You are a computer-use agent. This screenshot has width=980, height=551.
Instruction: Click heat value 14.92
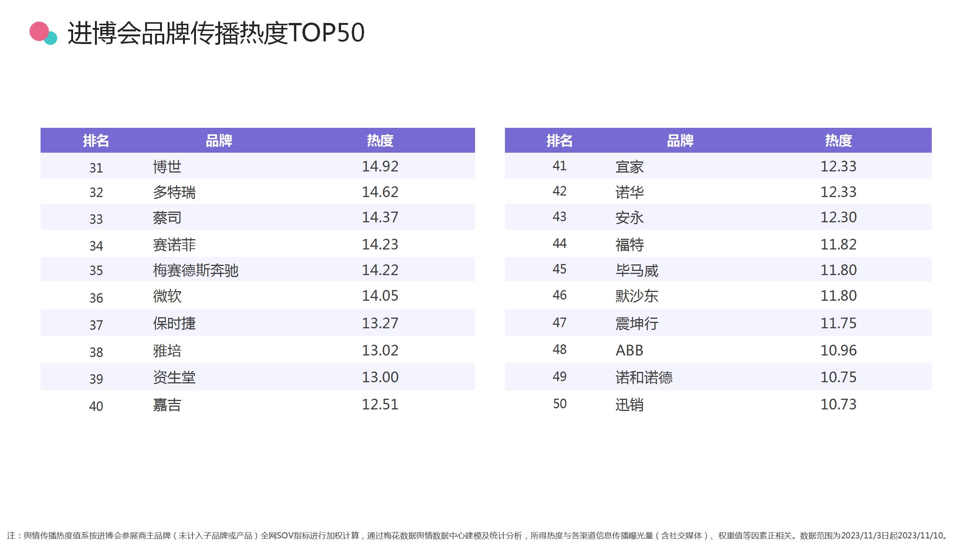[380, 166]
